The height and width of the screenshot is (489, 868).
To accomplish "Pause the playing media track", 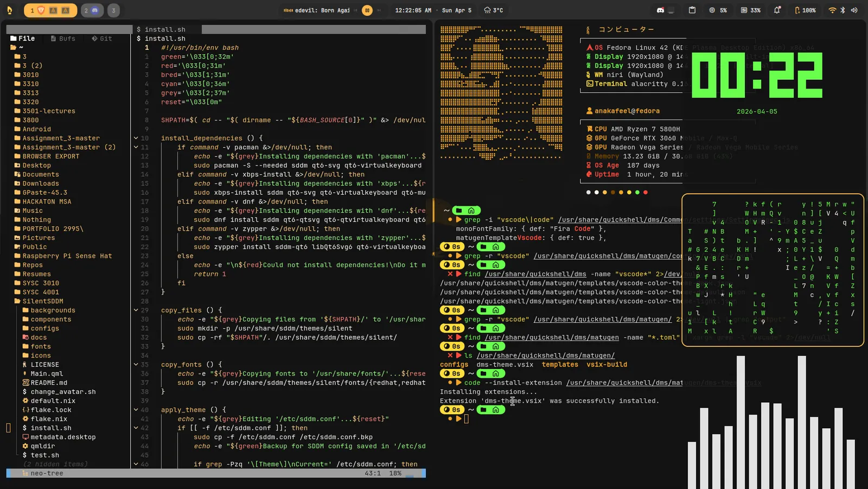I will pyautogui.click(x=367, y=10).
